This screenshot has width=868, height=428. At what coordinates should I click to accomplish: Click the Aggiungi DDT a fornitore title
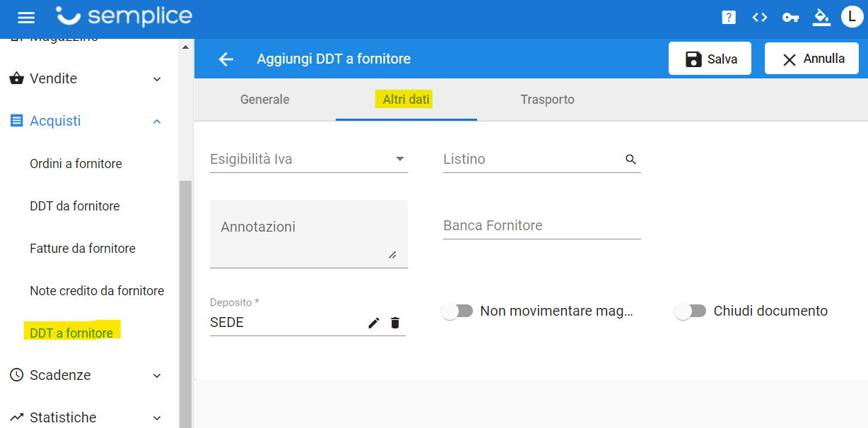334,59
